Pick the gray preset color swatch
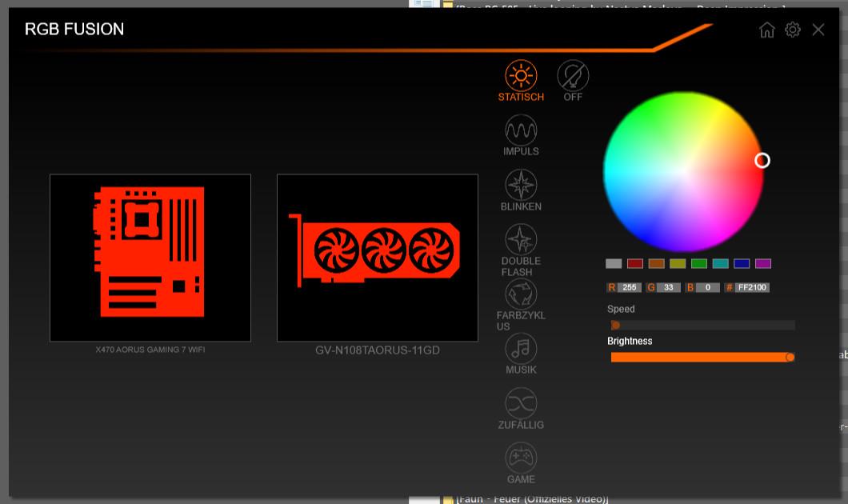Viewport: 848px width, 504px height. (614, 263)
